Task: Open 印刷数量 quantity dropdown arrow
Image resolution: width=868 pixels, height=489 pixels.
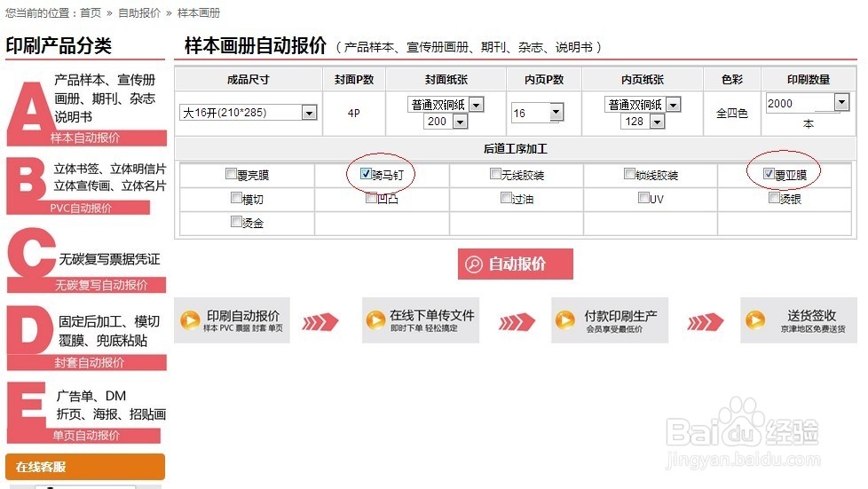Action: (841, 102)
